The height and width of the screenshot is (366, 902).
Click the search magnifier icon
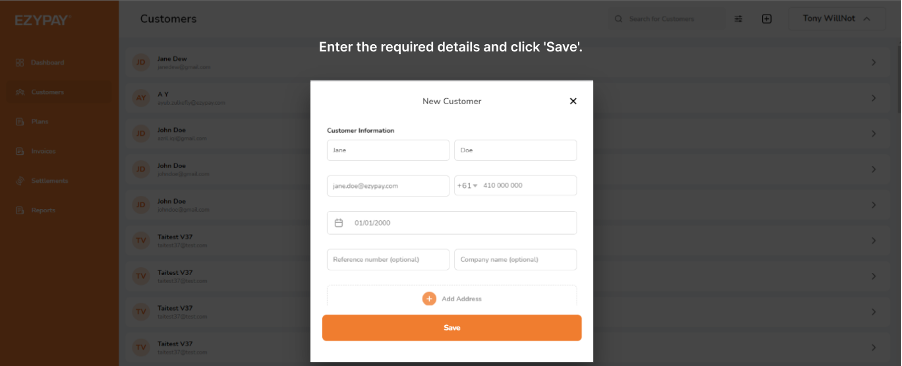[619, 19]
